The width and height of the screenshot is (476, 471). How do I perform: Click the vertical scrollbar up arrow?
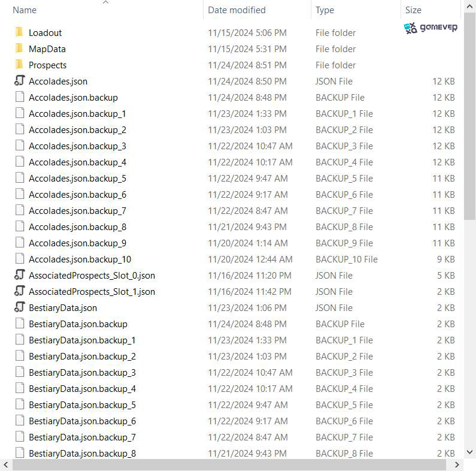469,7
